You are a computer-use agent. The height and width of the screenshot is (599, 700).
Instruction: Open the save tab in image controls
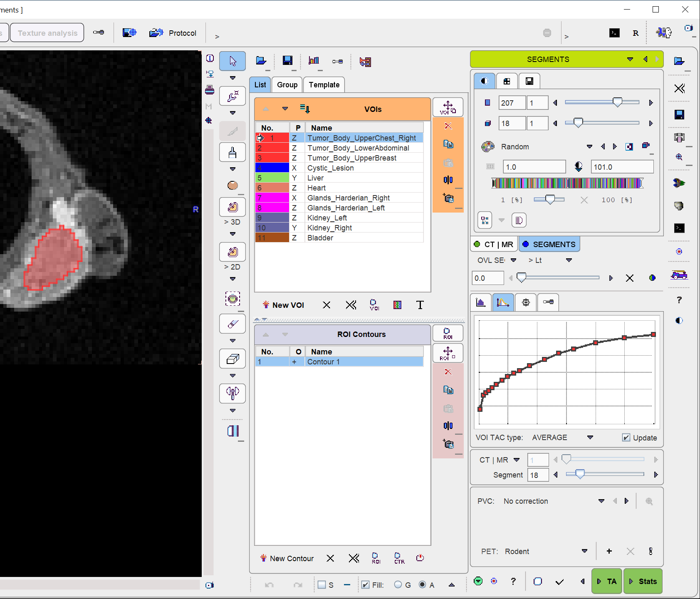point(529,81)
